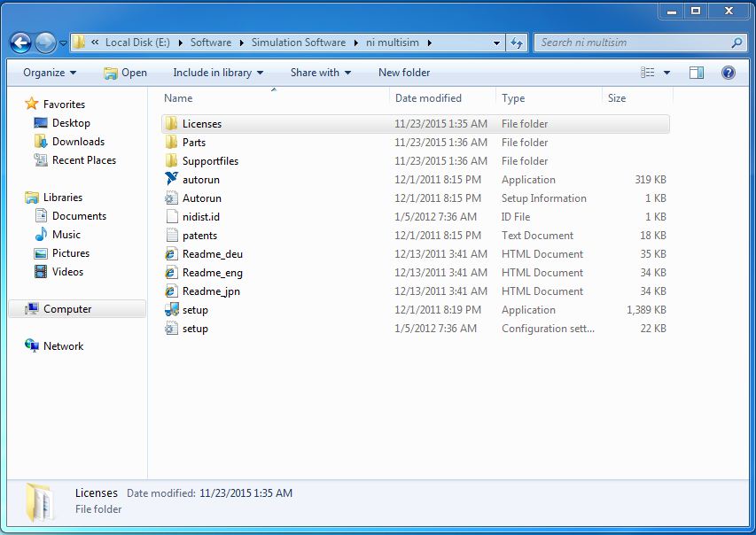Select Favorites star in navigation pane
Viewport: 756px width, 535px height.
[x=32, y=104]
